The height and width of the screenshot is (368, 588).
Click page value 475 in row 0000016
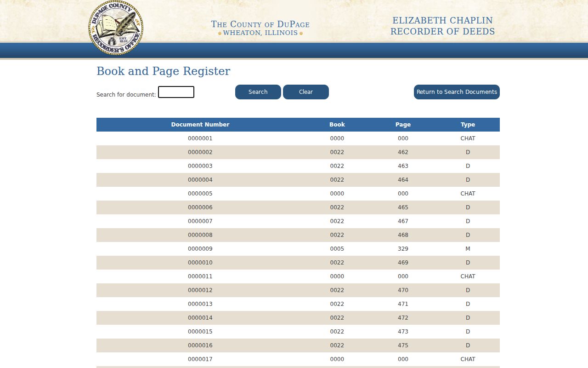point(403,345)
